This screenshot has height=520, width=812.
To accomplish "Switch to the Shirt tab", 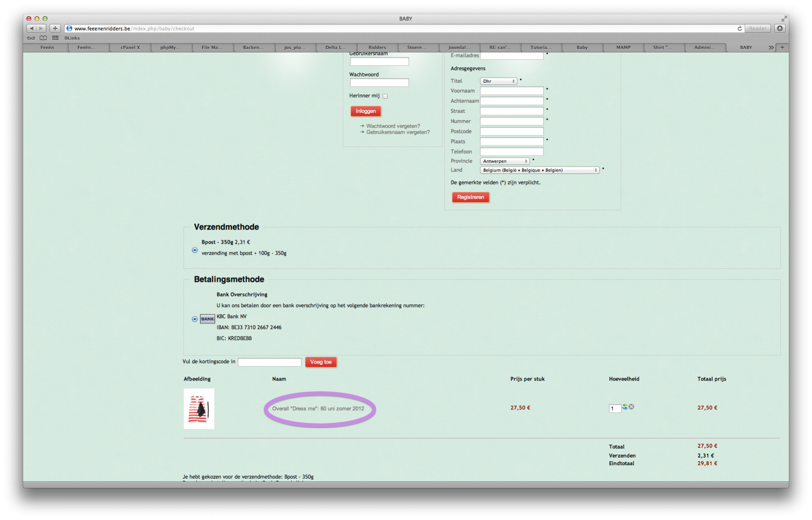I will [x=663, y=48].
